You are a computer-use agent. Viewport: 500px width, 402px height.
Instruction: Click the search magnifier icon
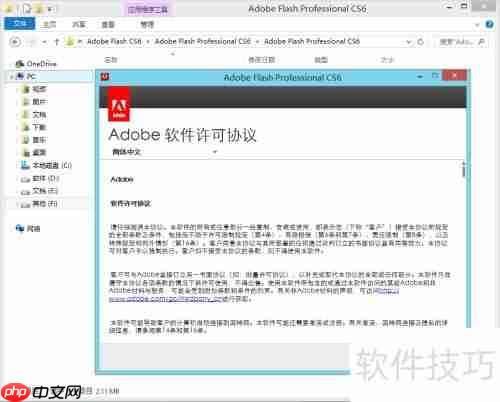pyautogui.click(x=481, y=42)
